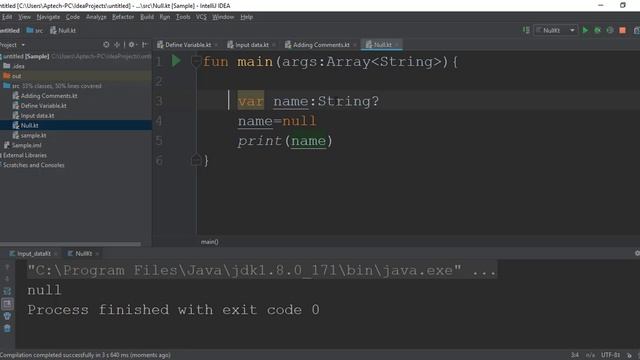Open Sample.iml in project tree
The height and width of the screenshot is (360, 640).
coord(22,145)
